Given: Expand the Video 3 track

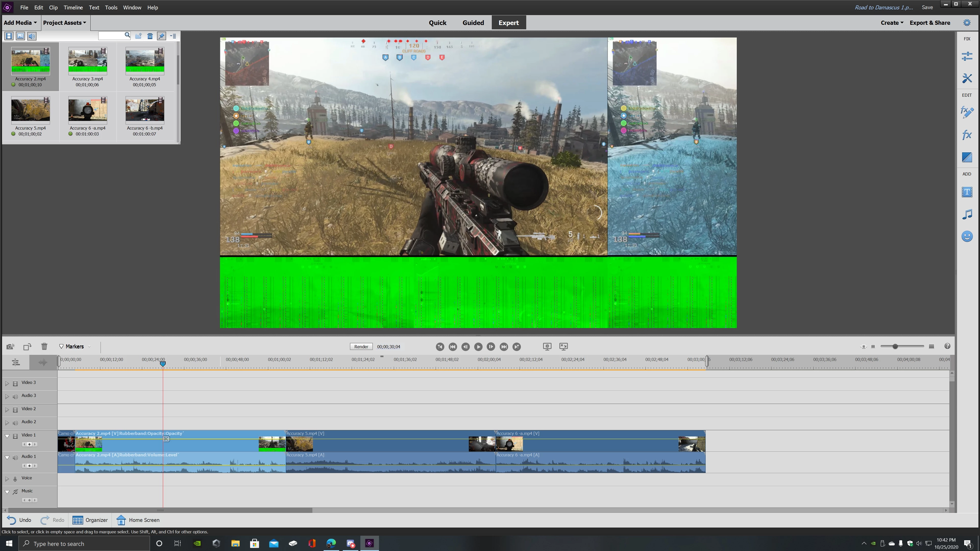Looking at the screenshot, I should click(7, 383).
